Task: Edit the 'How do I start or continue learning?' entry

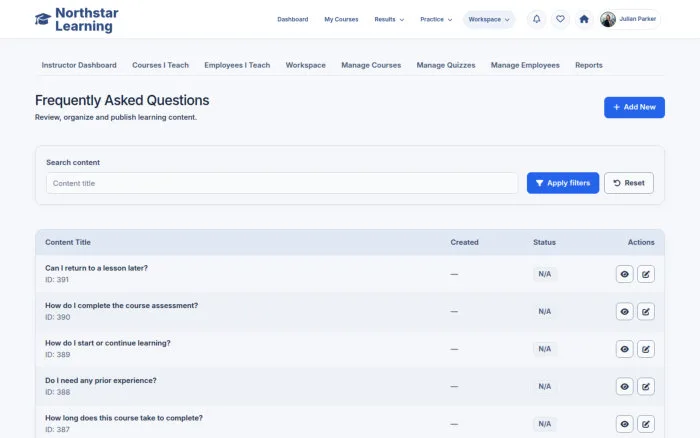Action: pos(646,349)
